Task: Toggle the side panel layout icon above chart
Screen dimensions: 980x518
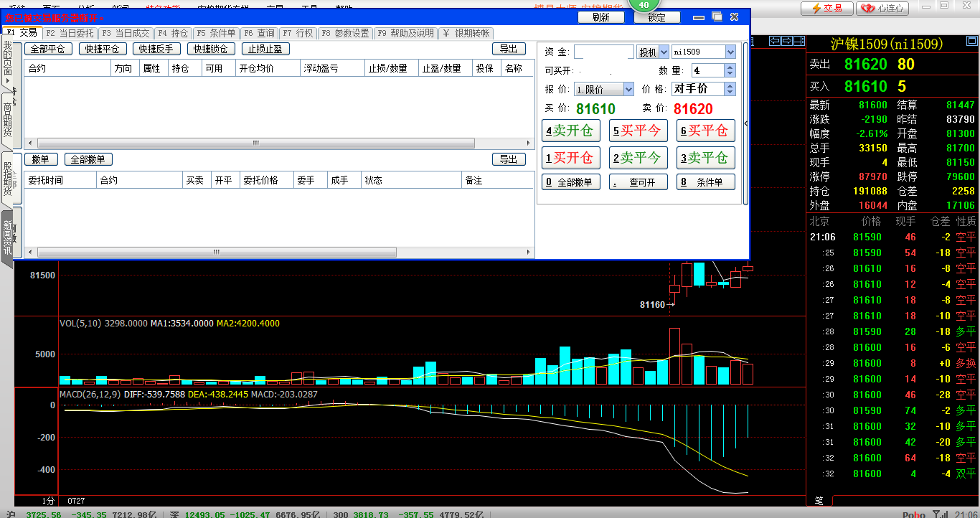Action: (x=798, y=41)
